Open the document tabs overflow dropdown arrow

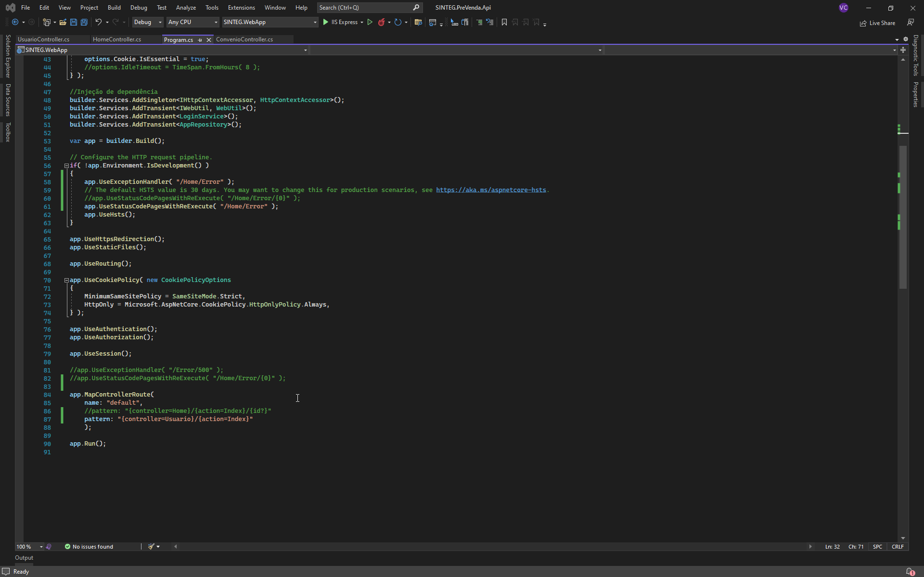coord(897,39)
